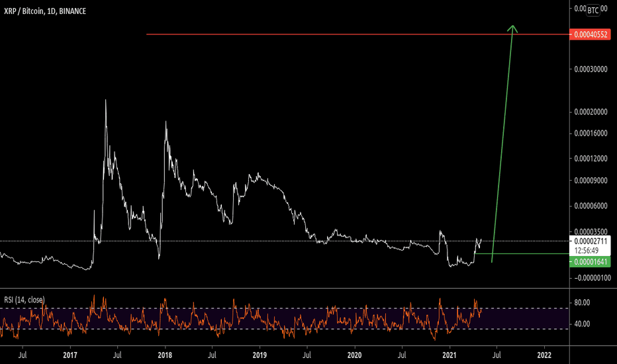Select the green 0.00001641 price label
The height and width of the screenshot is (364, 617).
pos(590,261)
